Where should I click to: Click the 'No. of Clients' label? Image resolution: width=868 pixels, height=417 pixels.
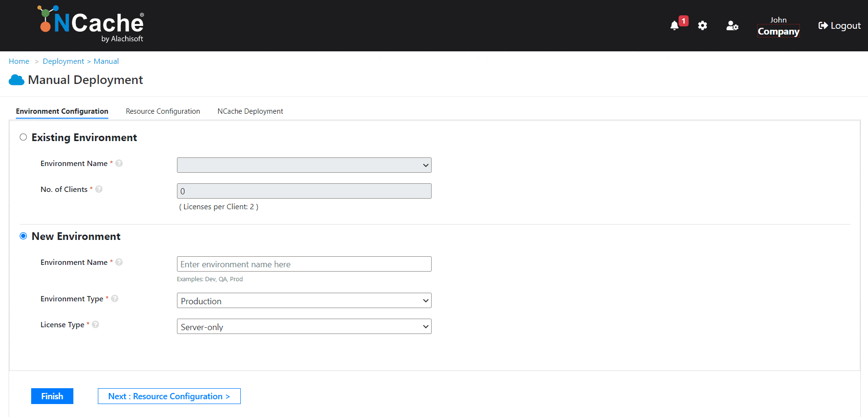64,190
